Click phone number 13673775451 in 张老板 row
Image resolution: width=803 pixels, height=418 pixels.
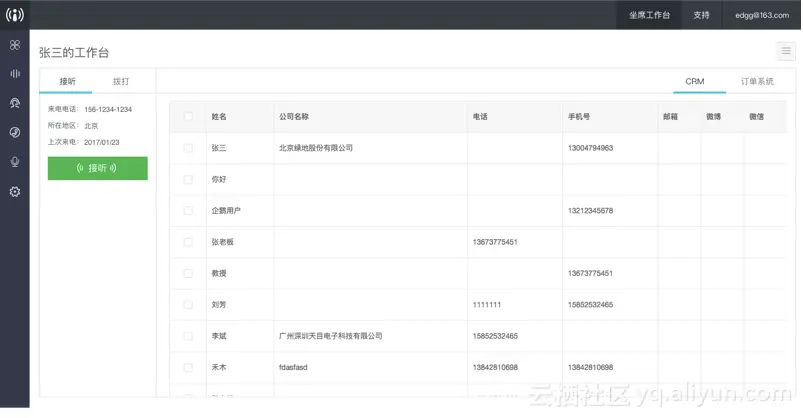(x=495, y=242)
